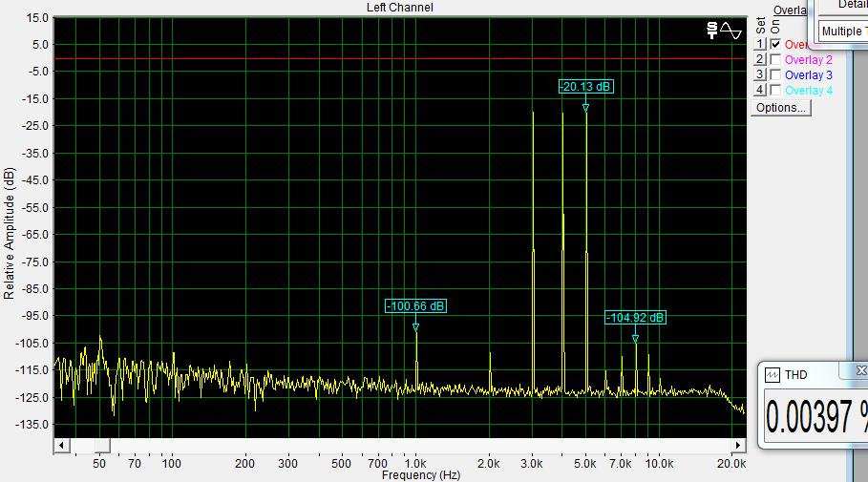Click the Relative Amplitude (dB) axis label
Viewport: 868px width, 482px height.
[x=9, y=233]
